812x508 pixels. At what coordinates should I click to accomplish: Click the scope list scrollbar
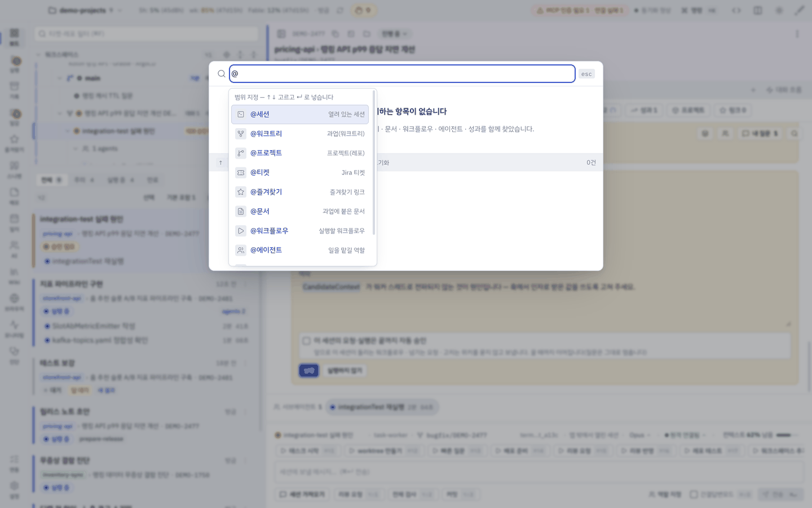373,164
